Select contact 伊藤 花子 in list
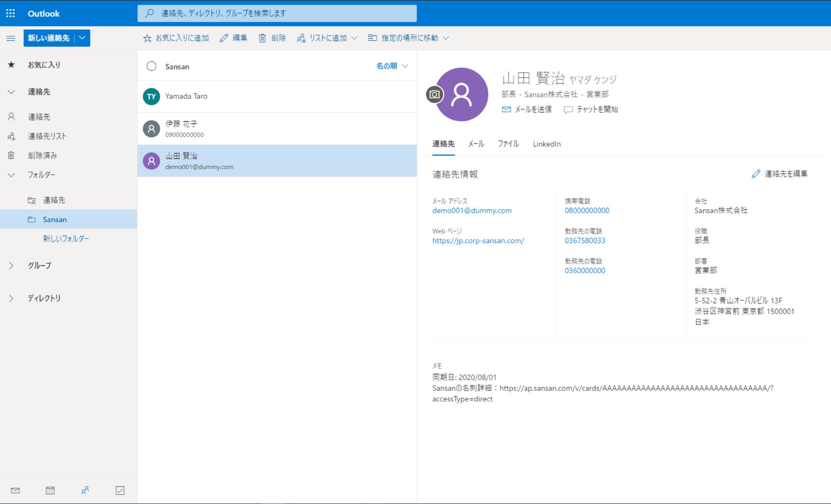The width and height of the screenshot is (831, 504). 277,129
